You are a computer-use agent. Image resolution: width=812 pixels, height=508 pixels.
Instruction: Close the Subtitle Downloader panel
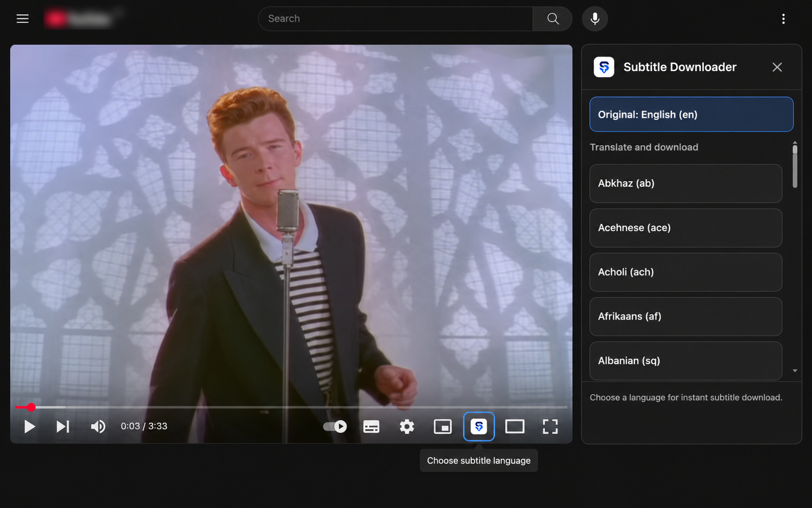(777, 67)
